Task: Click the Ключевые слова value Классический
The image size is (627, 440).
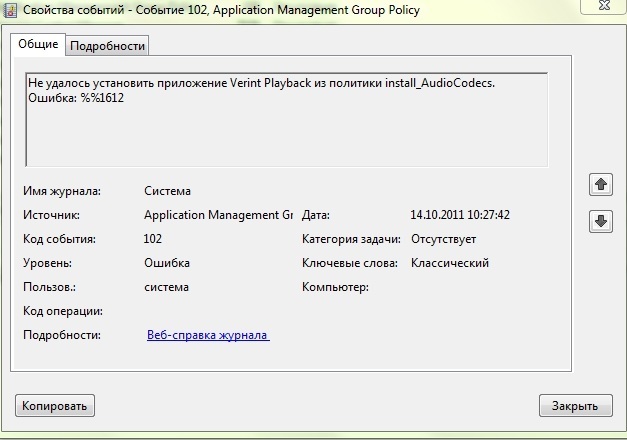Action: pyautogui.click(x=450, y=263)
